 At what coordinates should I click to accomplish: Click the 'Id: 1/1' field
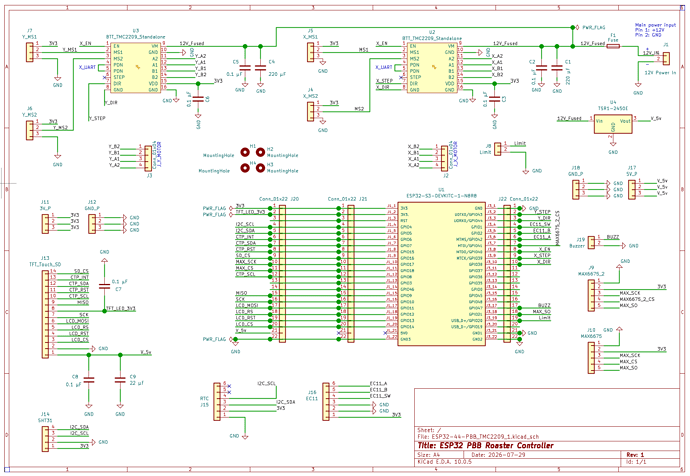636,462
